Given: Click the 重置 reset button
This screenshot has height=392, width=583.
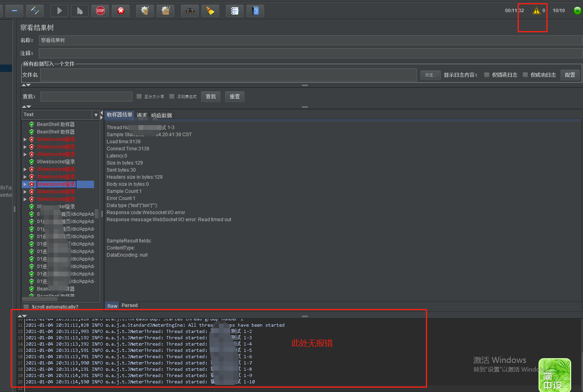Looking at the screenshot, I should (235, 96).
